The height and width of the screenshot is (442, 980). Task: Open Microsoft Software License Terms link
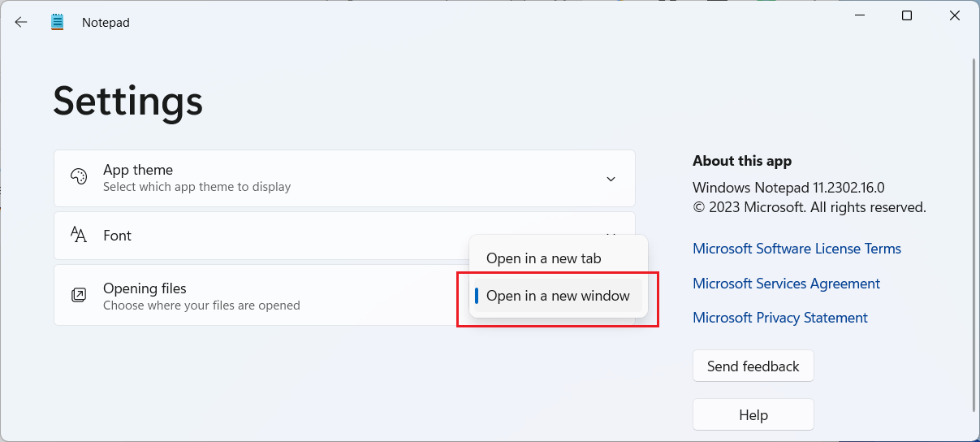click(x=797, y=249)
